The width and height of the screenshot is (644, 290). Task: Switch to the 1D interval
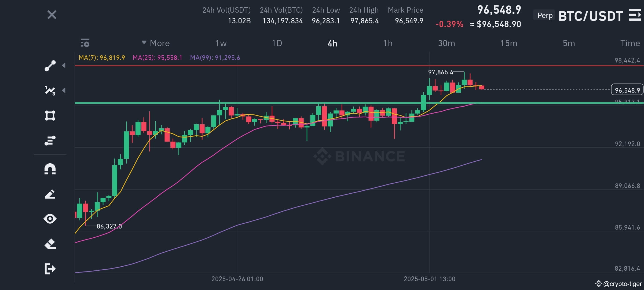pos(277,43)
